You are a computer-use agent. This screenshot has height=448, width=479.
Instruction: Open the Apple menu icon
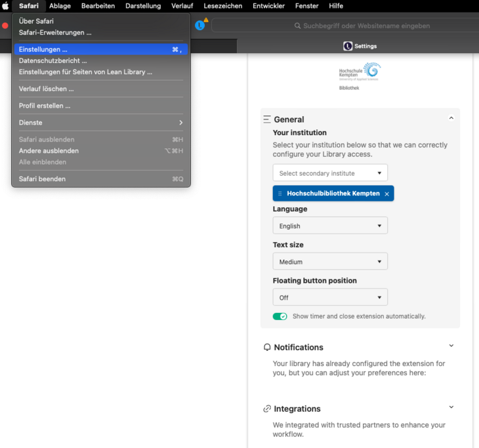pos(6,6)
